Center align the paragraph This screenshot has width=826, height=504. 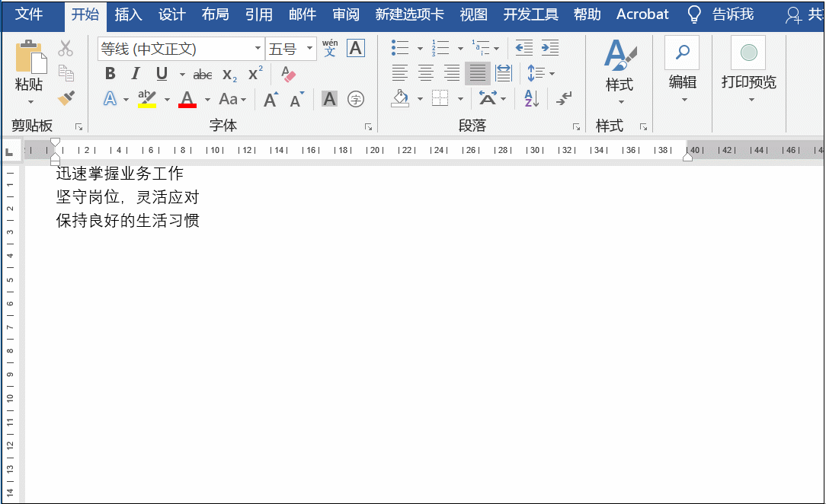coord(426,73)
